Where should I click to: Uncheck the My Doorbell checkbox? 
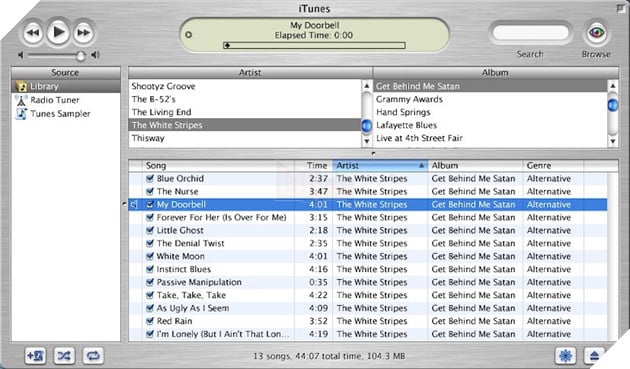click(x=150, y=204)
